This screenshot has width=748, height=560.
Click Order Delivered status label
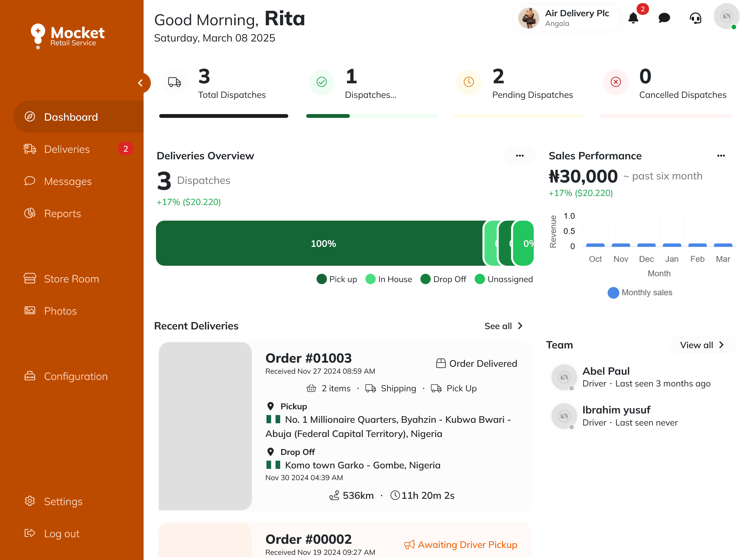(x=477, y=363)
